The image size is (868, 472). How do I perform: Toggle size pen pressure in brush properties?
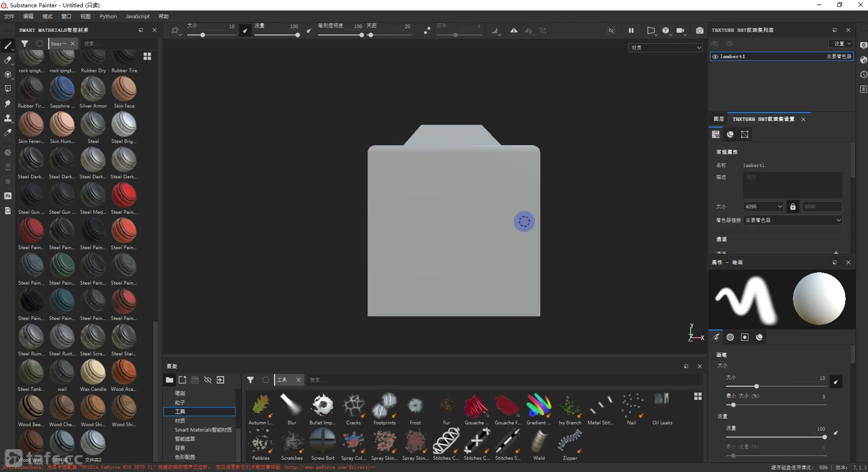836,382
